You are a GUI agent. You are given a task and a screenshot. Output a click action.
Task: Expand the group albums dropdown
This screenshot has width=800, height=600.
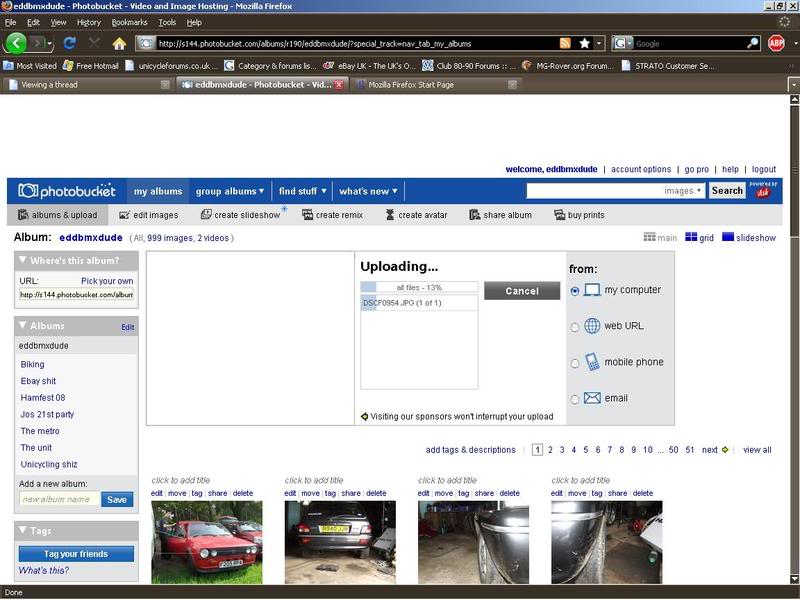[x=230, y=191]
